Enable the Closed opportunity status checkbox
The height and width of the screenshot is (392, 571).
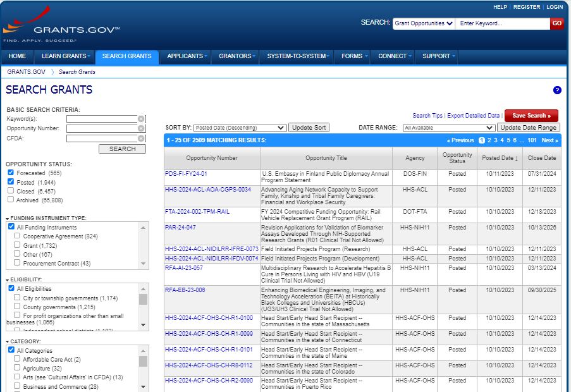(x=11, y=190)
